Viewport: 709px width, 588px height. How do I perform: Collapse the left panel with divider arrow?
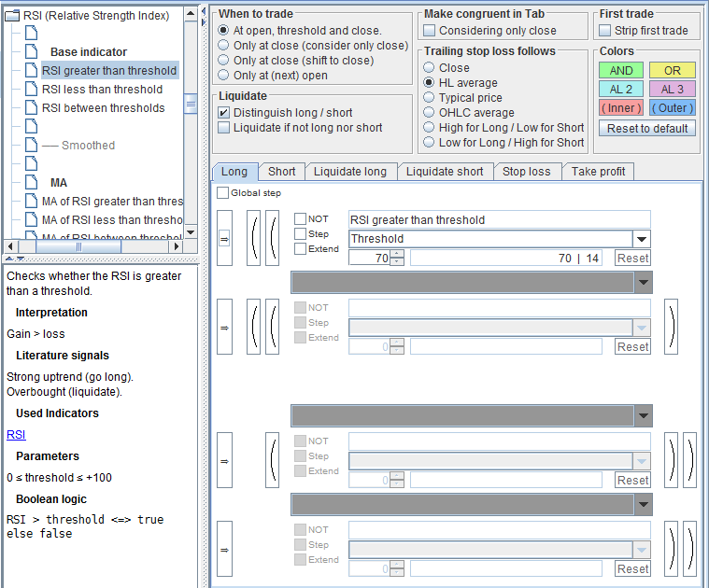coord(204,10)
